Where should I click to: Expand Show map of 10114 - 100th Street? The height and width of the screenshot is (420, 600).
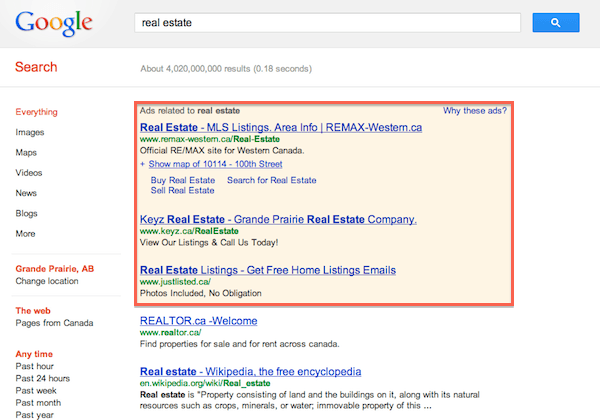pos(214,164)
